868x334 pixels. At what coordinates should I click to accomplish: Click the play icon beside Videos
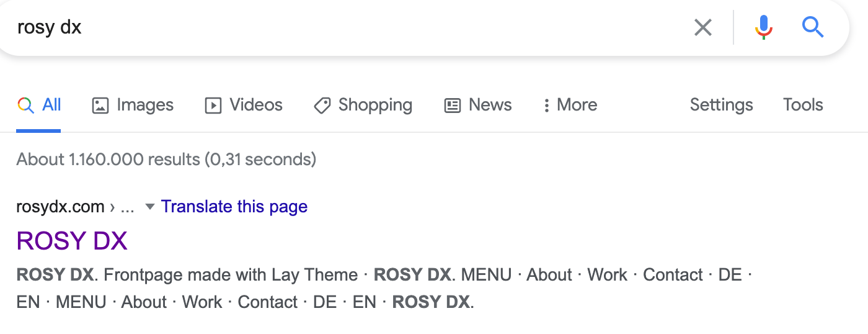point(213,106)
